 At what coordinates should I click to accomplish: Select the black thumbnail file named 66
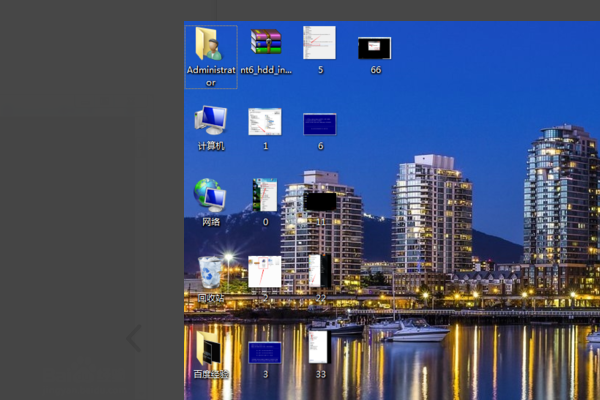coord(374,48)
